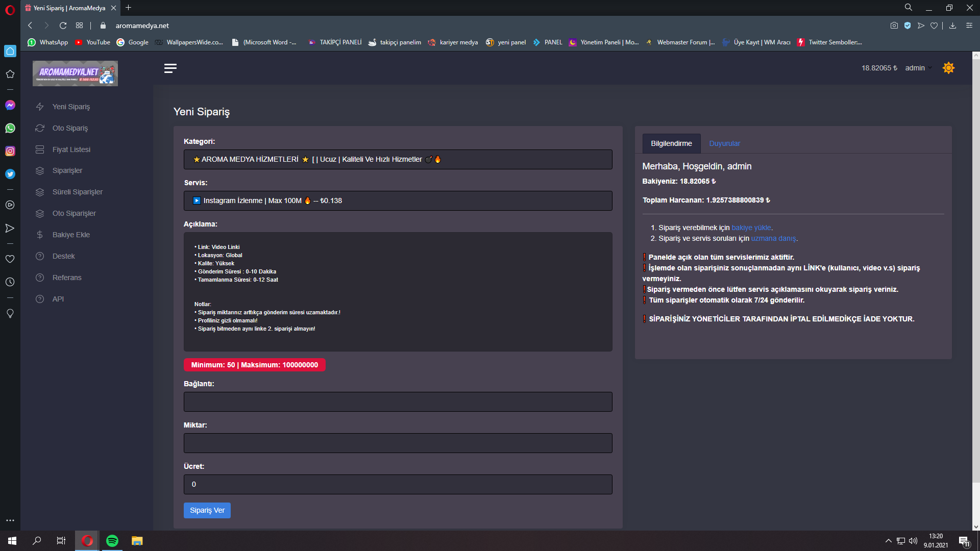Open downloads icon in address bar
The width and height of the screenshot is (980, 551).
pos(952,26)
